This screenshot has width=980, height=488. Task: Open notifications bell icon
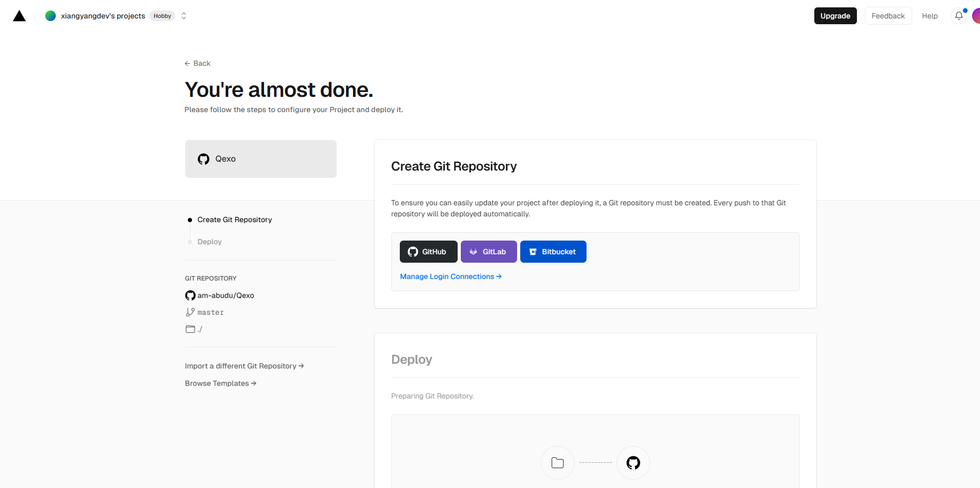click(x=959, y=16)
